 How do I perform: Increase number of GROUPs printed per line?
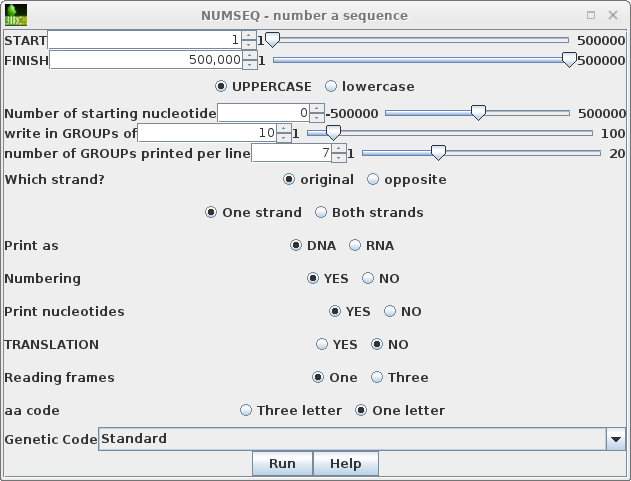click(x=338, y=149)
